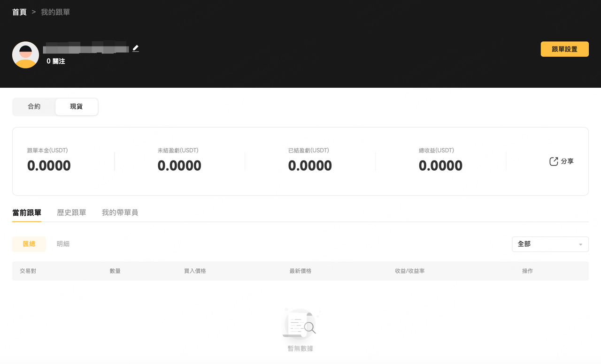Select the 現貨 toggle option
This screenshot has height=364, width=601.
click(x=77, y=106)
